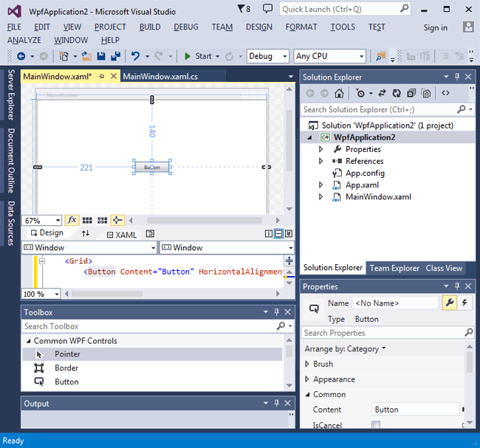Undo the last action
The image size is (480, 448).
[136, 56]
